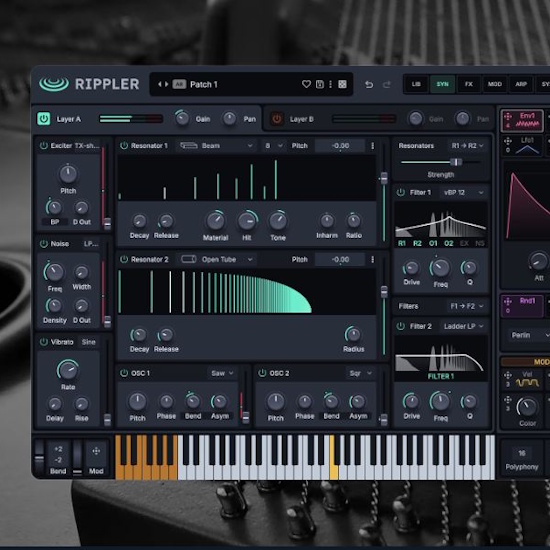Click the Open Tube shape icon
This screenshot has height=550, width=550.
(x=188, y=260)
